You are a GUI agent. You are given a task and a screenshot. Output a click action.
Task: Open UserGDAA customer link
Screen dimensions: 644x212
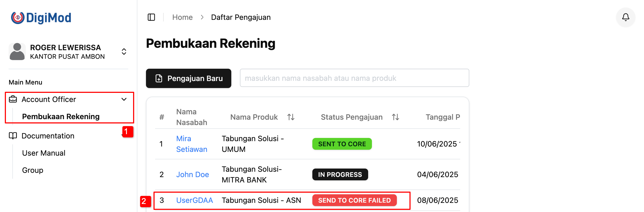[195, 200]
